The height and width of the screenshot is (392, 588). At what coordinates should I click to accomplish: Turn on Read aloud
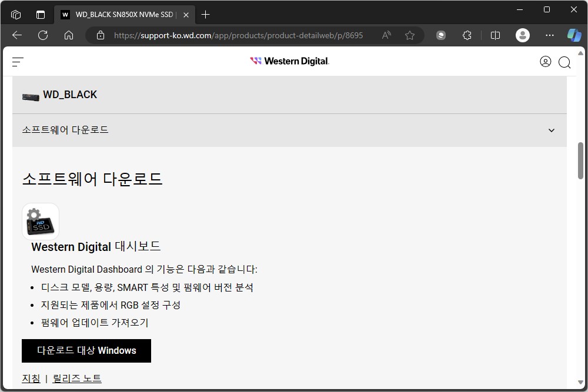click(x=386, y=35)
